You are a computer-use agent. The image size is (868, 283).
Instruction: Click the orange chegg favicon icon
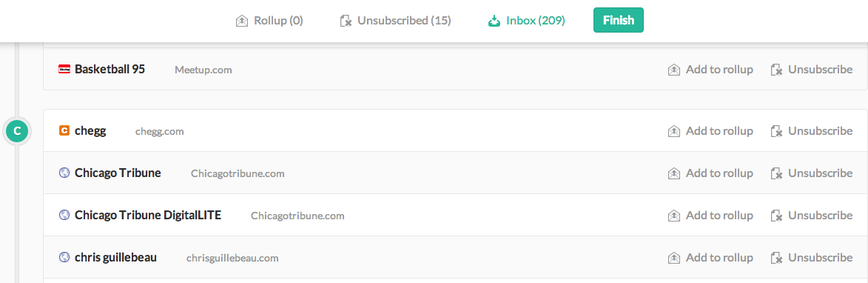tap(64, 130)
